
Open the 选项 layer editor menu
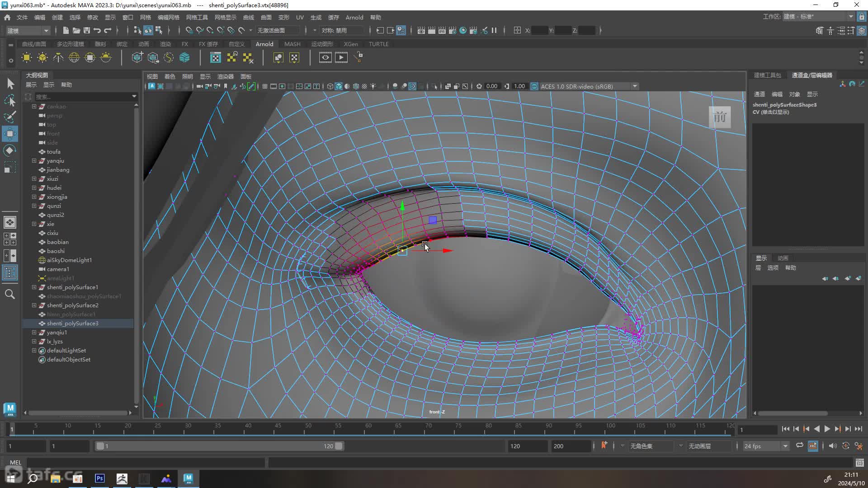[x=773, y=267]
